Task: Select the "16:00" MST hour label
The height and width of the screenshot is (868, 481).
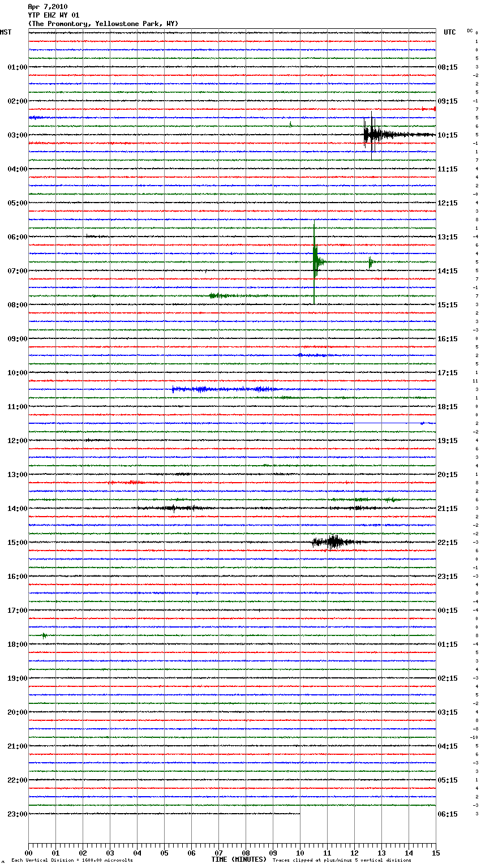Action: tap(17, 577)
